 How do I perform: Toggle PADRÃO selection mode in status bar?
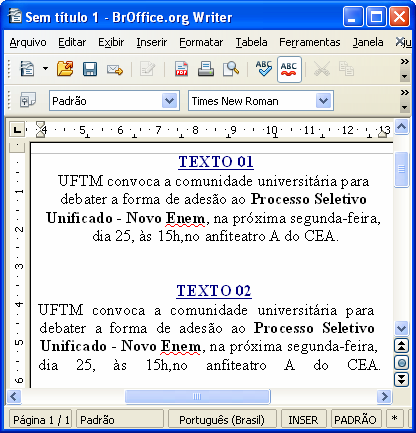pyautogui.click(x=356, y=420)
